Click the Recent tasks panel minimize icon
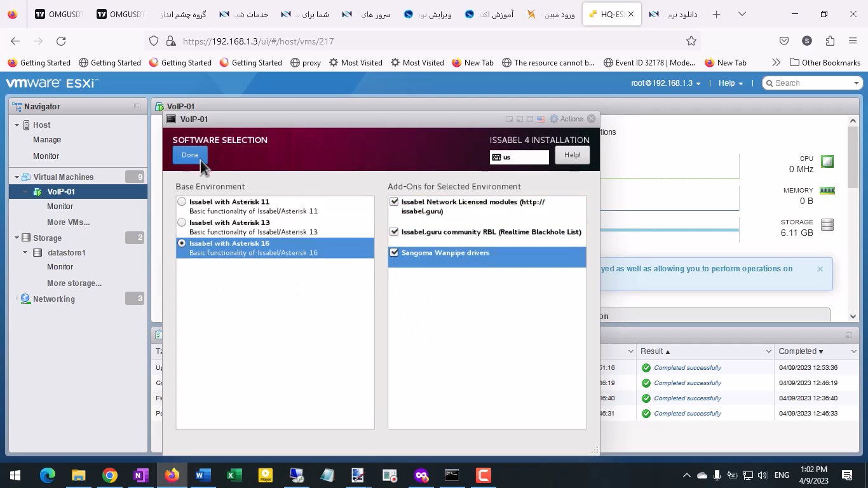Screen dimensions: 868x488 point(848,335)
